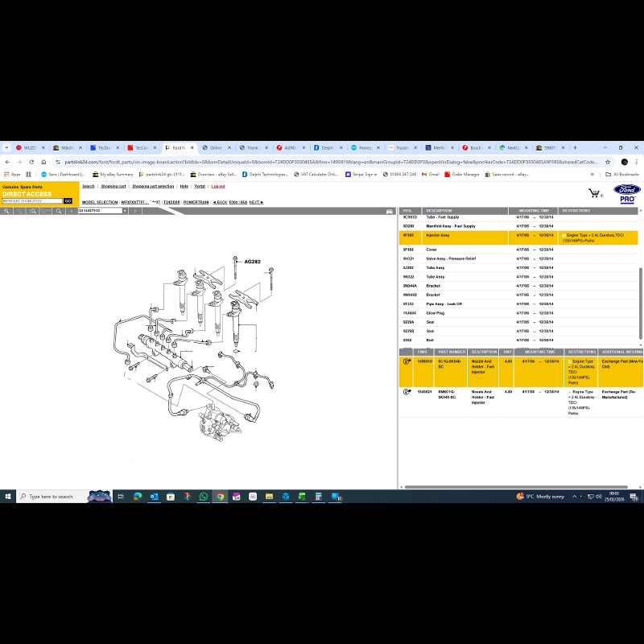The image size is (644, 644).
Task: Switch to the first TecDoc browser tab
Action: coord(105,148)
